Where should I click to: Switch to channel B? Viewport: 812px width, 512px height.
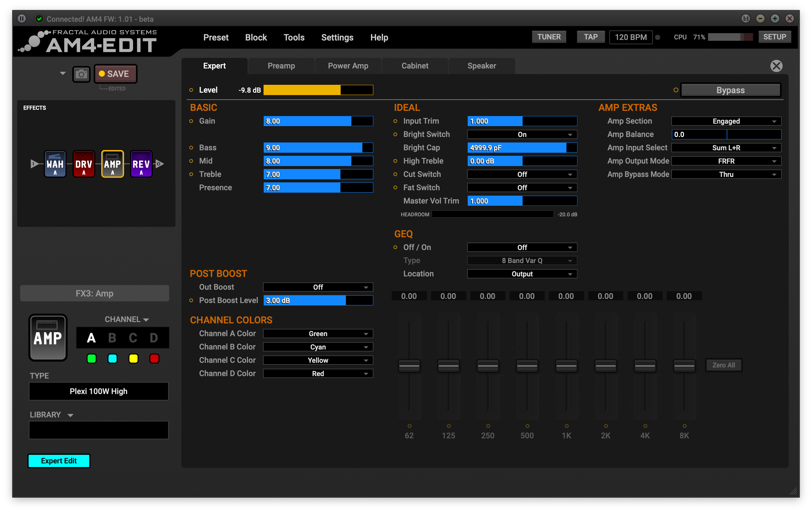tap(112, 338)
